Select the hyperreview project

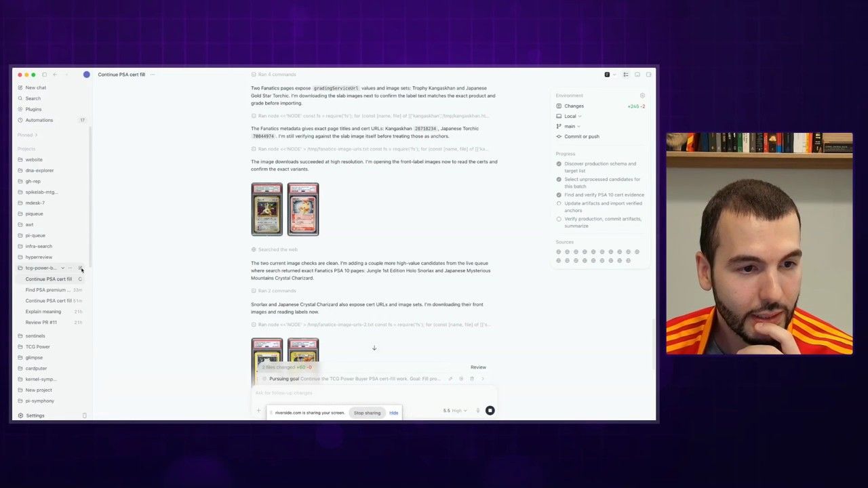39,257
